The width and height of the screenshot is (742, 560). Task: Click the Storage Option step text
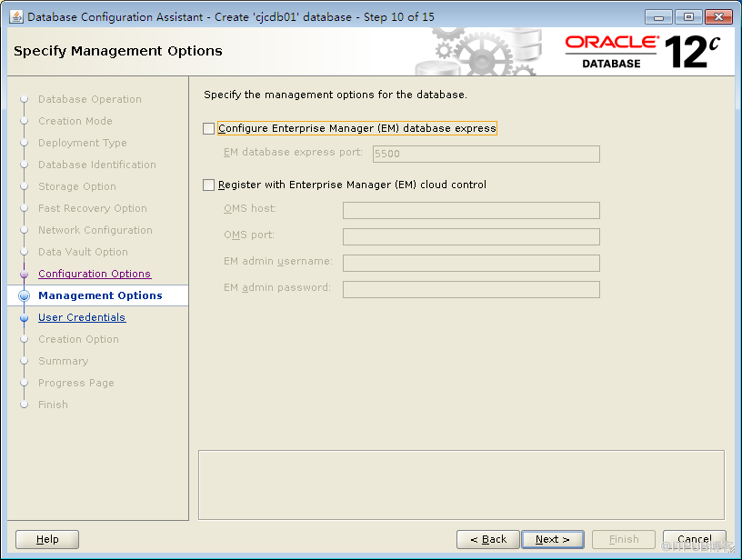pos(77,186)
